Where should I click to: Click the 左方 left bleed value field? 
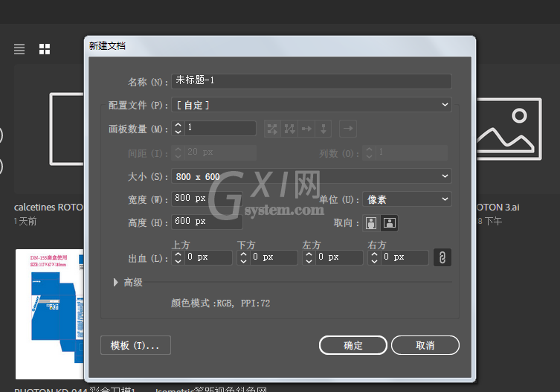click(339, 257)
